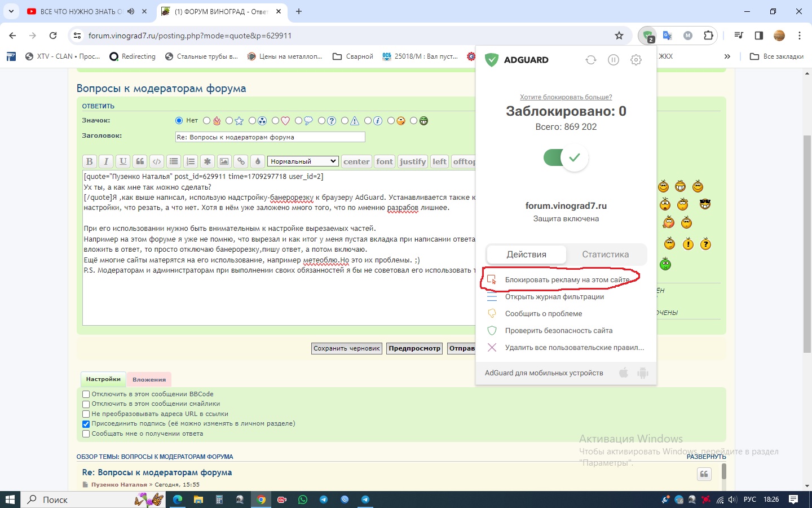
Task: Uncheck 'Присоединить подпись' option
Action: point(86,424)
